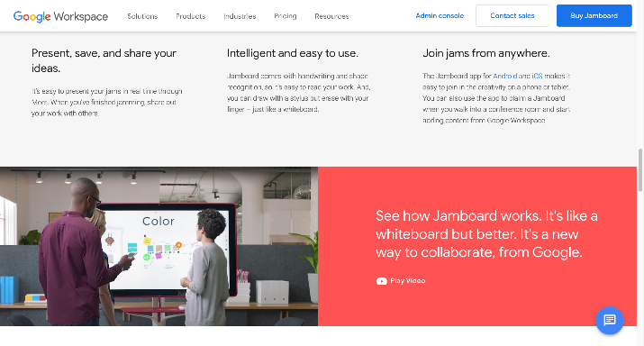
Task: Go to the Pricing page
Action: pos(286,16)
